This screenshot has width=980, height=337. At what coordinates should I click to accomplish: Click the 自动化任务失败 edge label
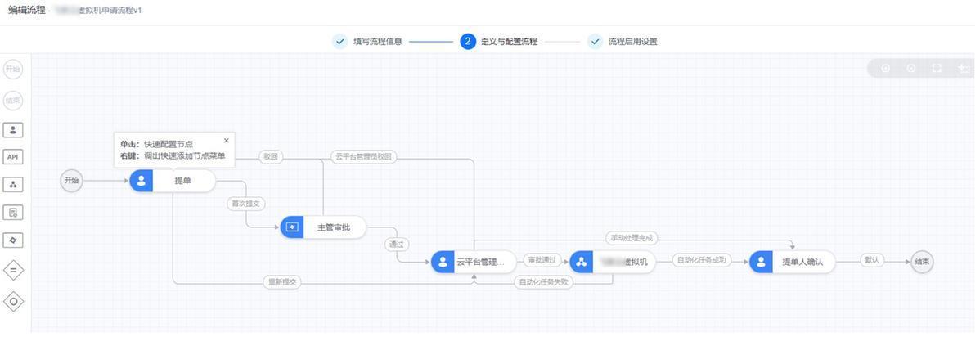[543, 282]
